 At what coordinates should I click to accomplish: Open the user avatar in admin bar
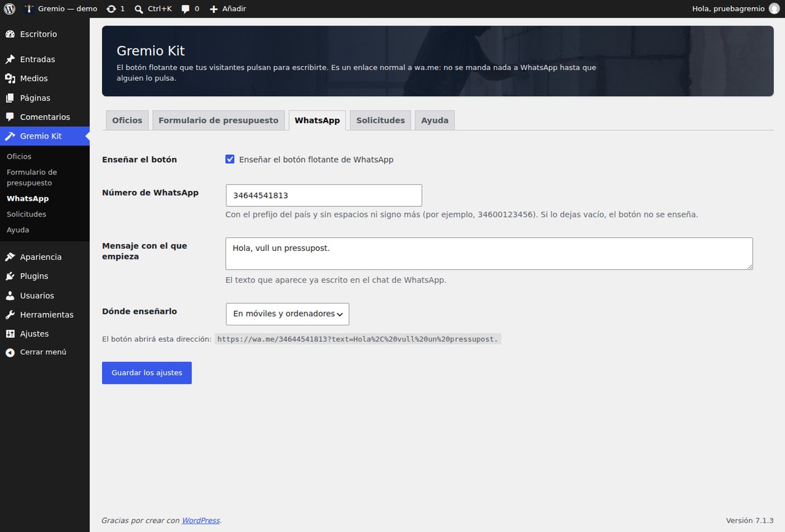(x=774, y=9)
